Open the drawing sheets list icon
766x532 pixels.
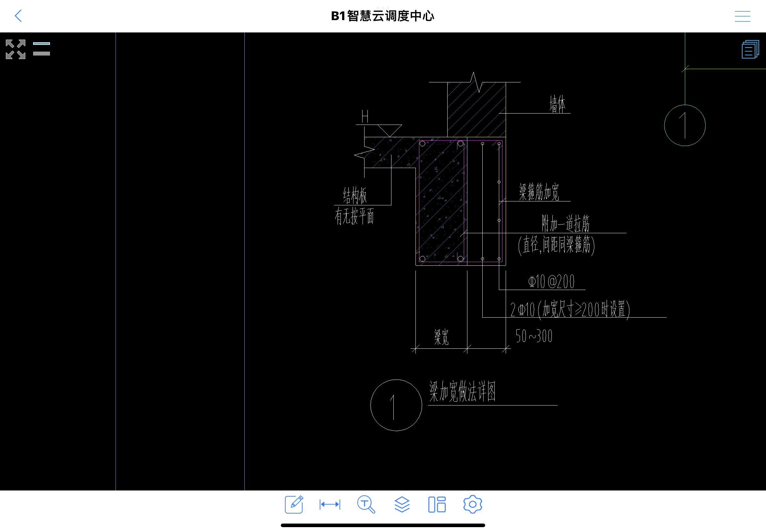750,49
